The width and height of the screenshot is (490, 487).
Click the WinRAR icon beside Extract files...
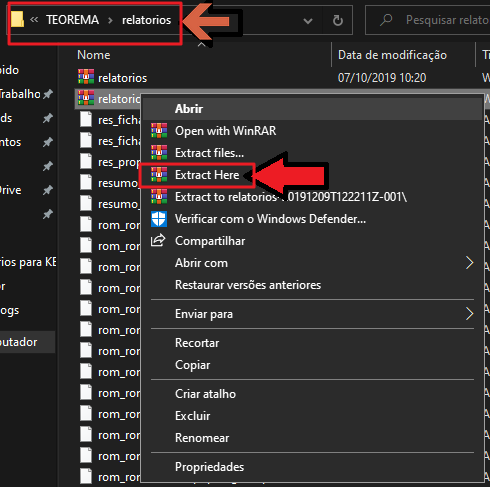point(159,153)
